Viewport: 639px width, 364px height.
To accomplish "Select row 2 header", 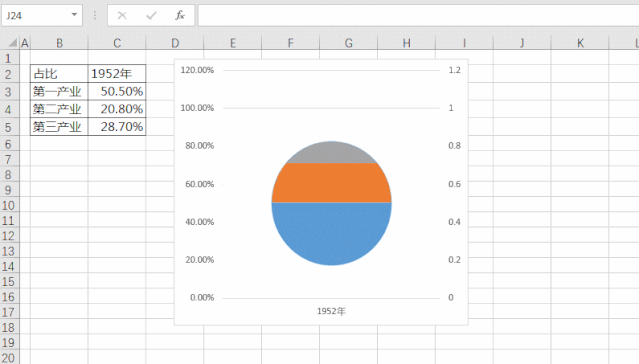I will [9, 74].
